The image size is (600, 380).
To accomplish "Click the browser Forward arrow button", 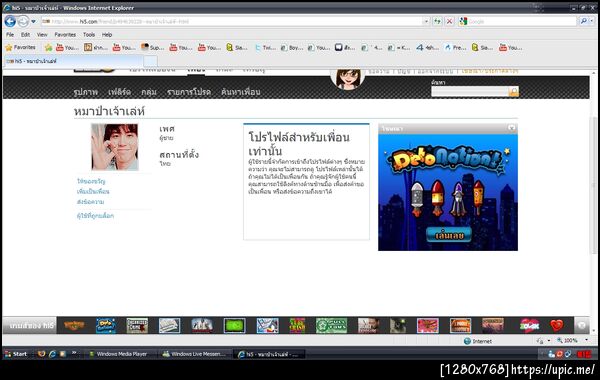I will click(23, 21).
